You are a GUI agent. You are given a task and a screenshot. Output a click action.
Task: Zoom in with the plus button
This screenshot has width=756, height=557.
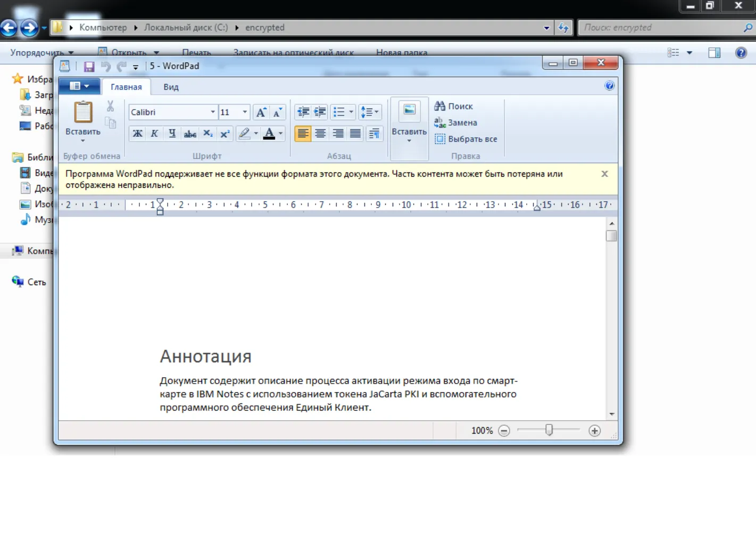[x=595, y=431]
